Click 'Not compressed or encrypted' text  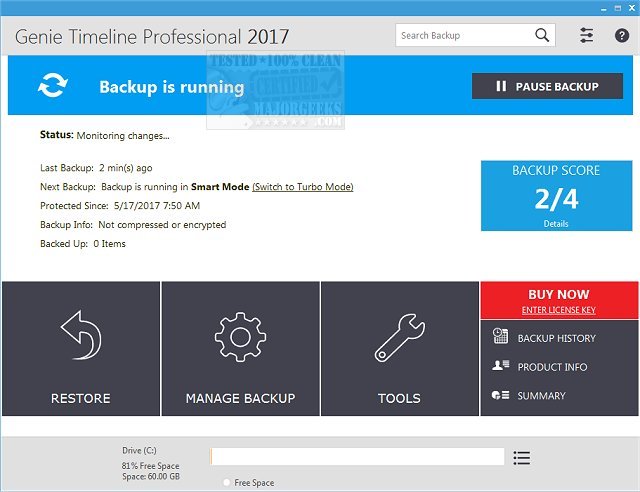[x=162, y=225]
